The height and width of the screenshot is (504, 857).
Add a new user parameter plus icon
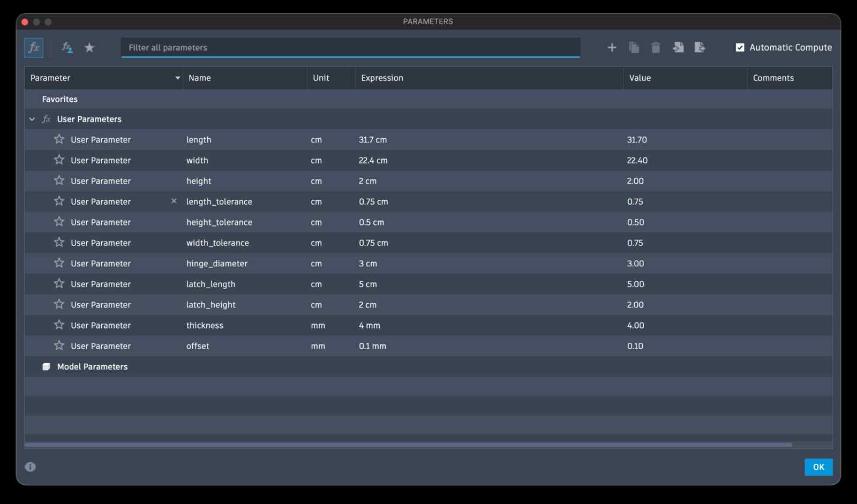pos(612,48)
